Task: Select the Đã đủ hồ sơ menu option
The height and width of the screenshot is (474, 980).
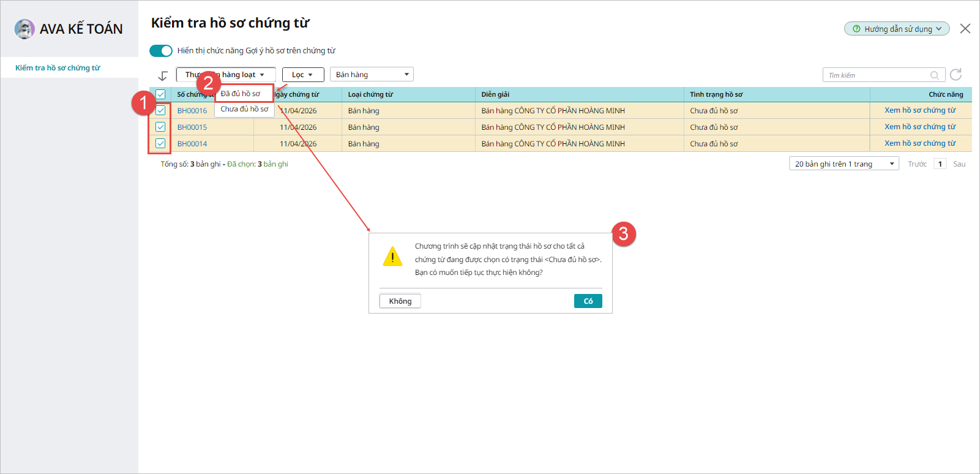Action: point(241,94)
